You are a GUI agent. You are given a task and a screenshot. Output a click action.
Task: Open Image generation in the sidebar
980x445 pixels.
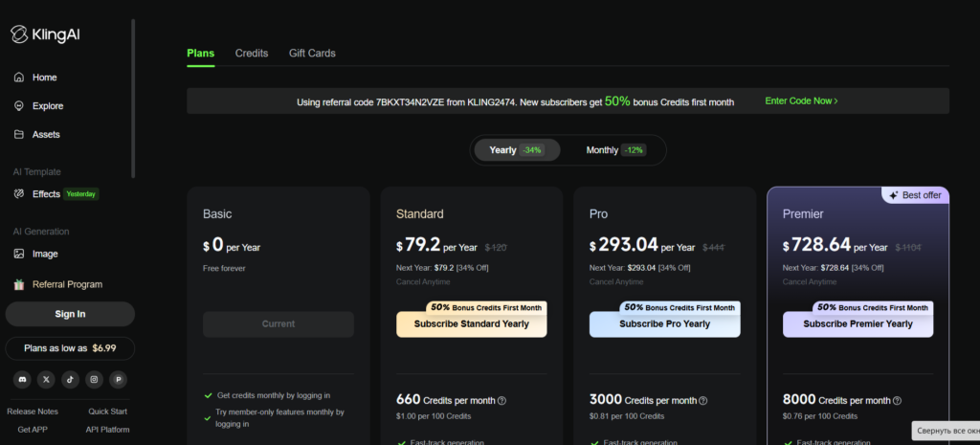click(x=35, y=254)
